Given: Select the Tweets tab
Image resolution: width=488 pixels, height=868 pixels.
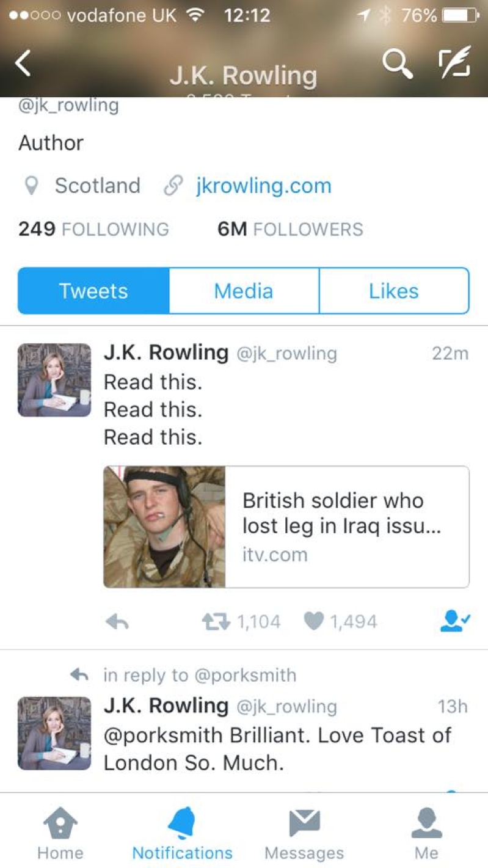Looking at the screenshot, I should click(93, 291).
